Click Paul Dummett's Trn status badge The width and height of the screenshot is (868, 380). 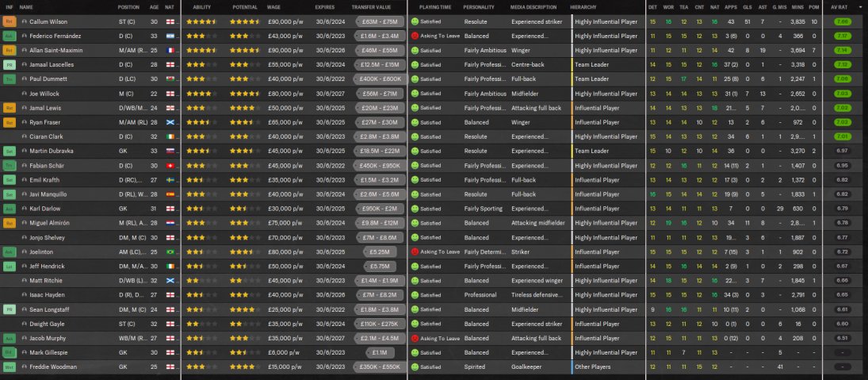point(10,79)
